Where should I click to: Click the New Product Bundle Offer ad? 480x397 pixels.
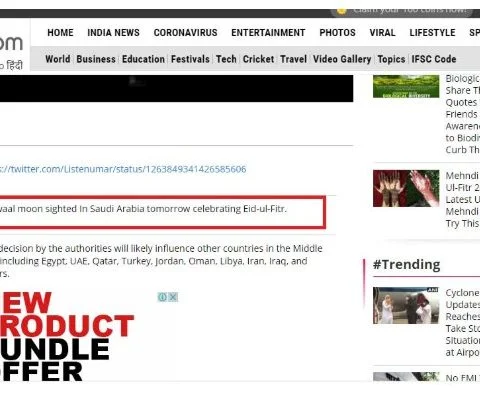(x=67, y=337)
